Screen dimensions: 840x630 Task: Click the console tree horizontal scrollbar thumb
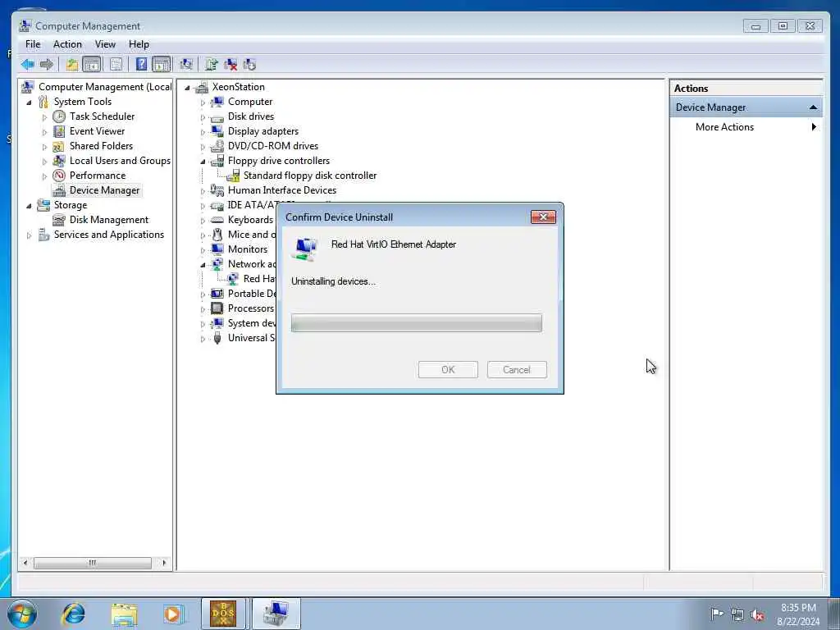[92, 563]
